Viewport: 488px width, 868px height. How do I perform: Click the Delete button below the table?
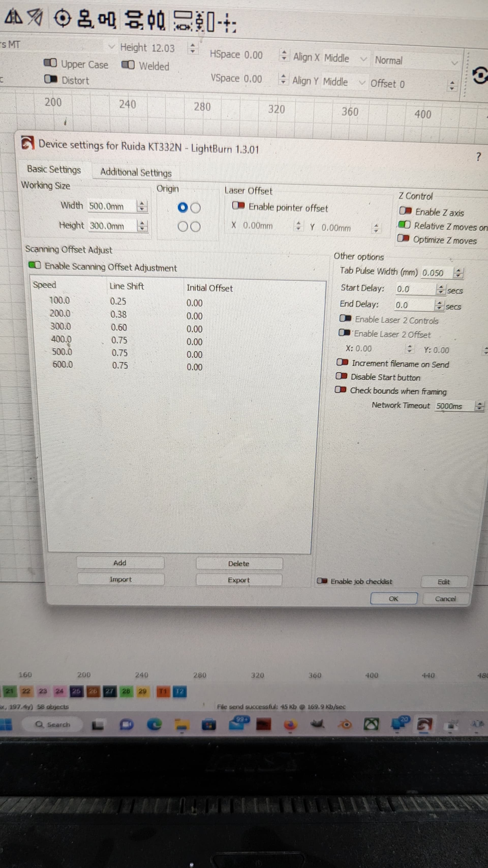[x=239, y=563]
